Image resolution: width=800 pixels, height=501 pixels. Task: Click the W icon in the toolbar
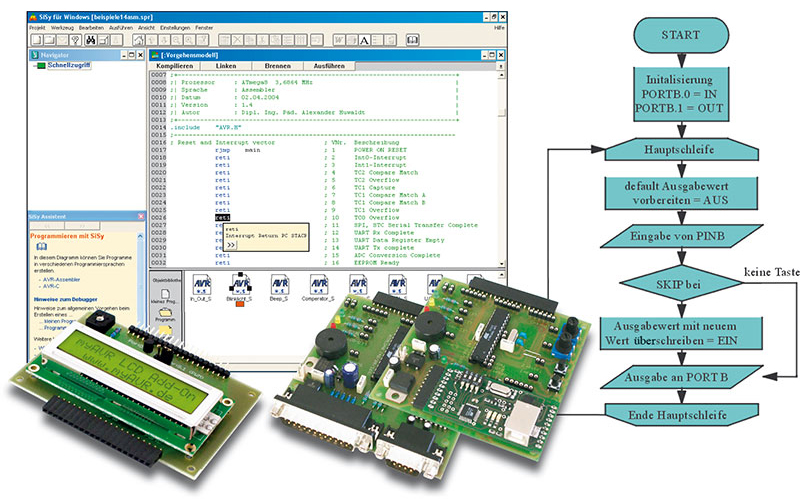click(x=339, y=40)
